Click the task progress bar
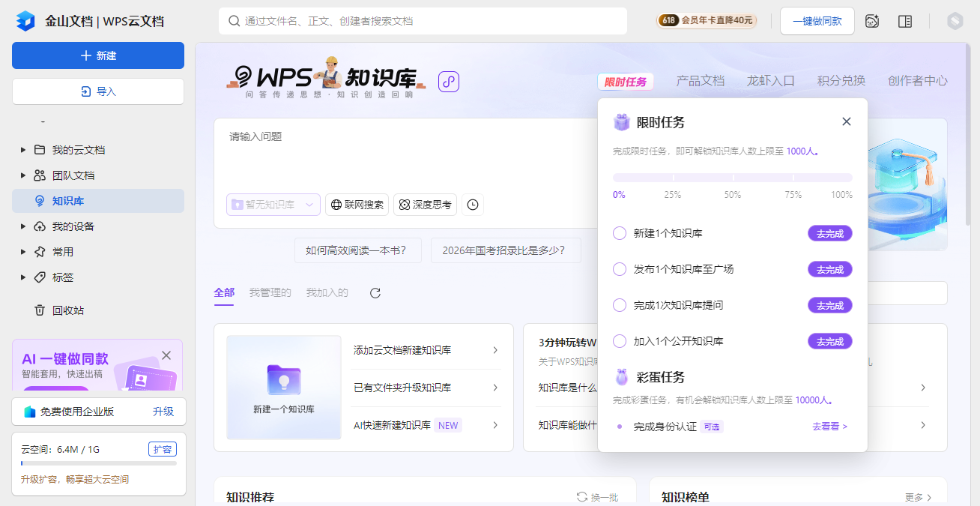Viewport: 980px width, 506px height. tap(733, 178)
